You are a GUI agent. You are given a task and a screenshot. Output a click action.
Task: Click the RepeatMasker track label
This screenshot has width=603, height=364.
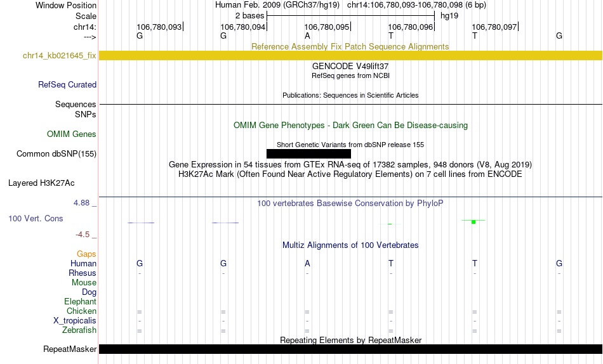70,349
